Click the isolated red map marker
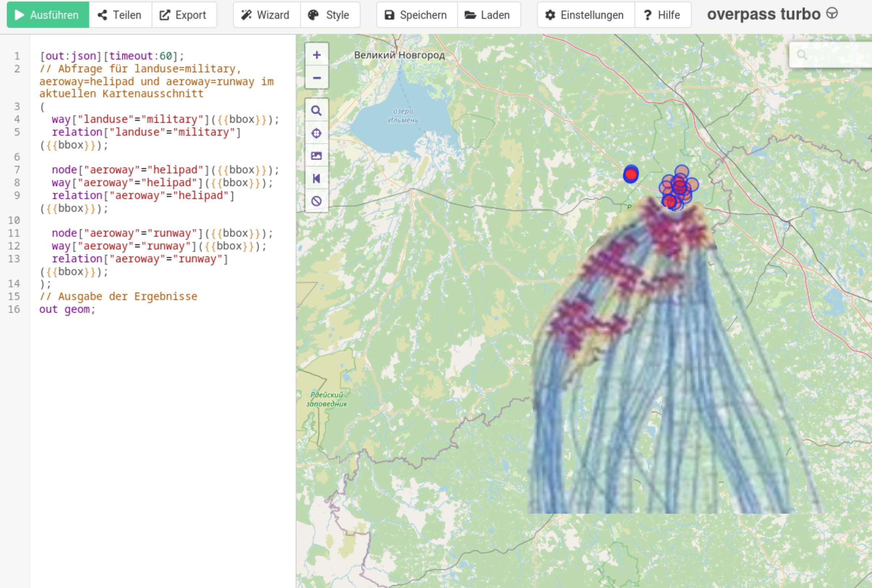This screenshot has height=588, width=872. click(631, 174)
